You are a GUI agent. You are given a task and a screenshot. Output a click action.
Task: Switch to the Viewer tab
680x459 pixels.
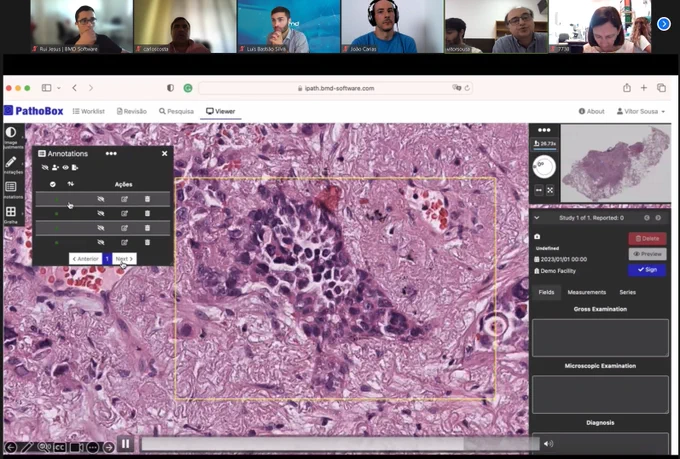pos(221,111)
